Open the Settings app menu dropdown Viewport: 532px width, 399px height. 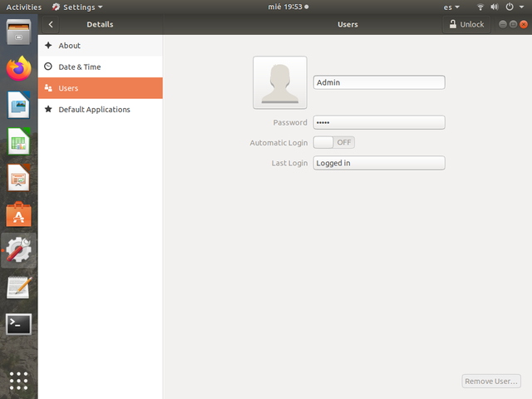click(77, 7)
